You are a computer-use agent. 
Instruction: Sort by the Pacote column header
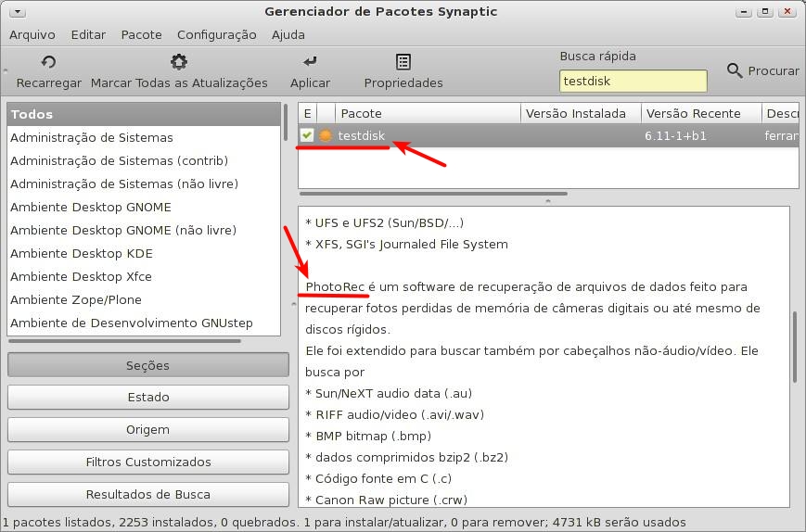point(428,113)
